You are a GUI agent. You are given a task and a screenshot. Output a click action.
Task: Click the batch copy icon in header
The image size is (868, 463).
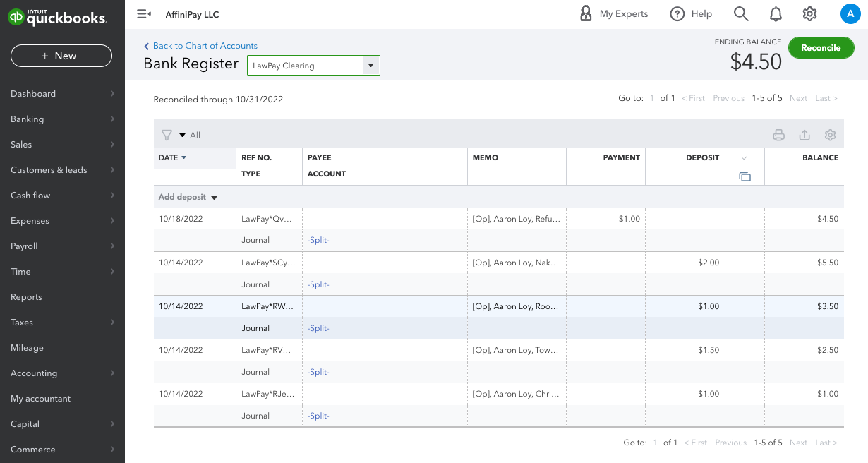745,176
